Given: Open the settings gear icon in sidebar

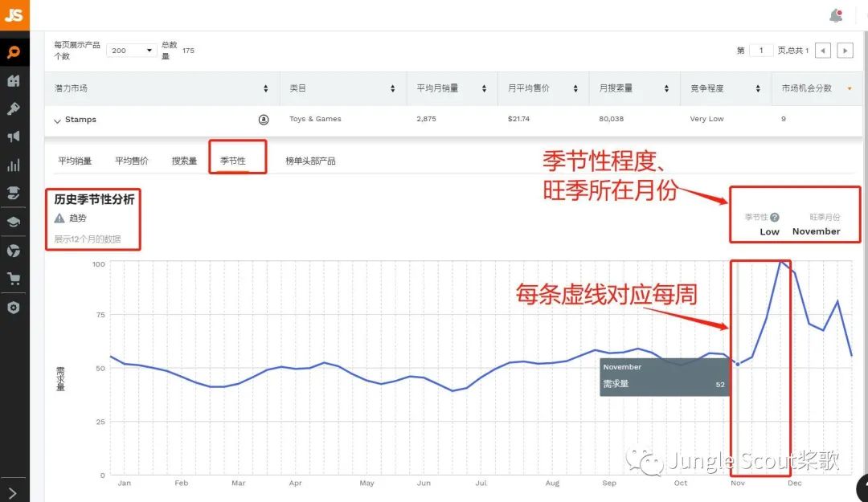Looking at the screenshot, I should (x=14, y=307).
